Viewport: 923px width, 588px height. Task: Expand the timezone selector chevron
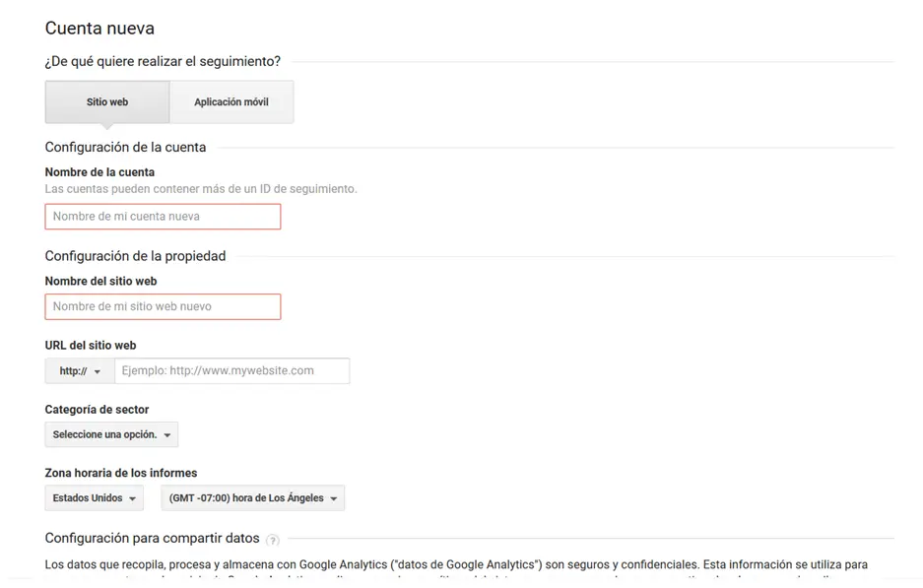(333, 497)
